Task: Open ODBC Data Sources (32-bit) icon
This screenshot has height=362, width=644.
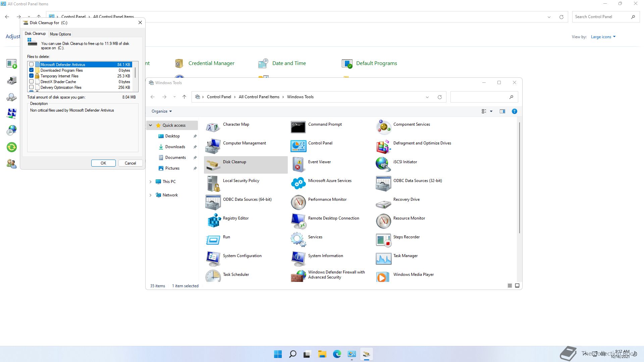Action: (383, 184)
